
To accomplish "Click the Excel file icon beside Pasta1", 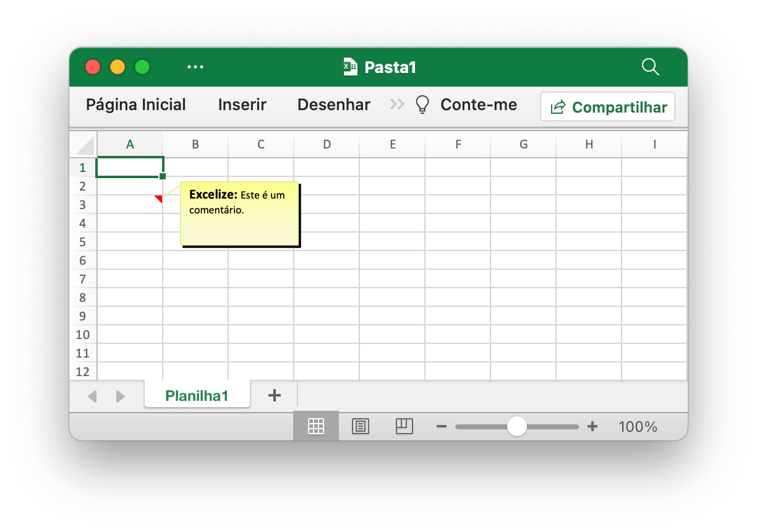I will tap(351, 67).
